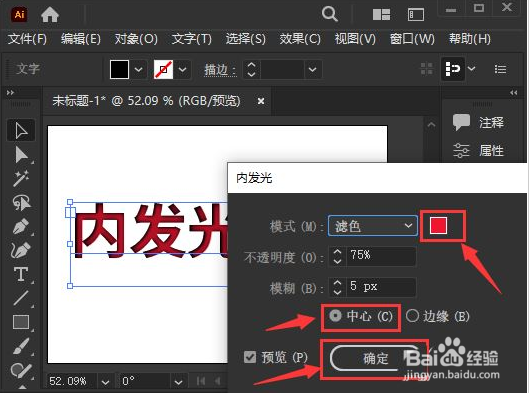Open the 文件(F) menu

(27, 39)
